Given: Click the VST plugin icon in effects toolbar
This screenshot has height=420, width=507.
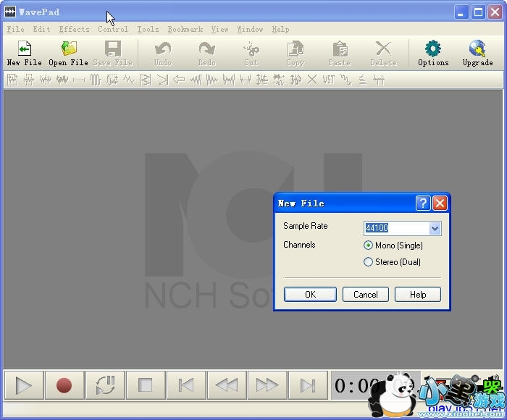Looking at the screenshot, I should [329, 80].
